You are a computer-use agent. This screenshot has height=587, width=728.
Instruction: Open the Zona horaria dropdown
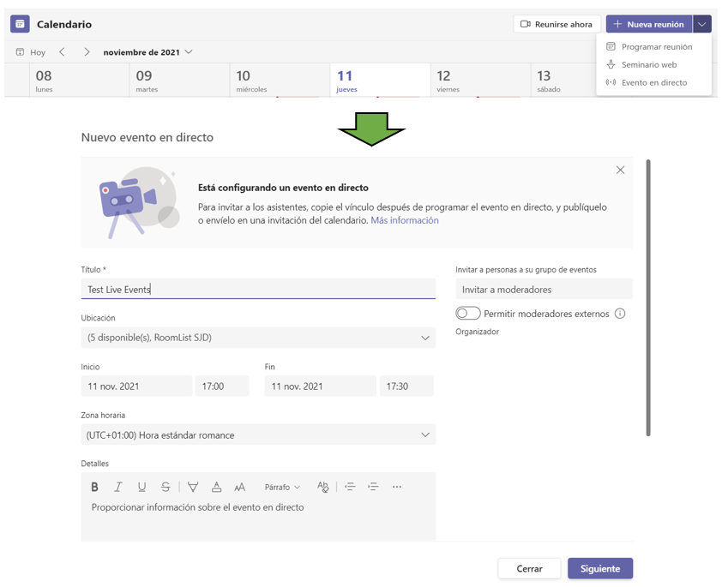click(x=424, y=435)
